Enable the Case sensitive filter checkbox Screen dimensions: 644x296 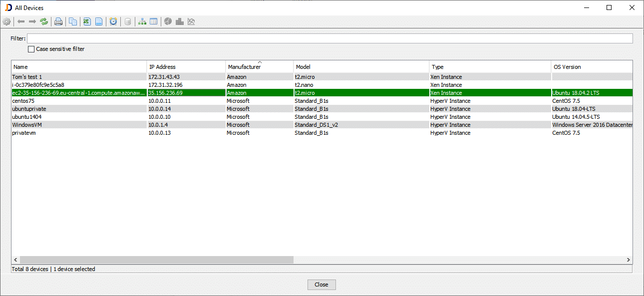point(30,49)
